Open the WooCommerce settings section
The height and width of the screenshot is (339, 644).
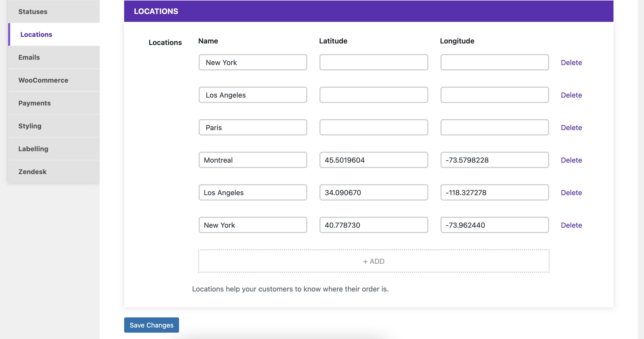pyautogui.click(x=43, y=80)
